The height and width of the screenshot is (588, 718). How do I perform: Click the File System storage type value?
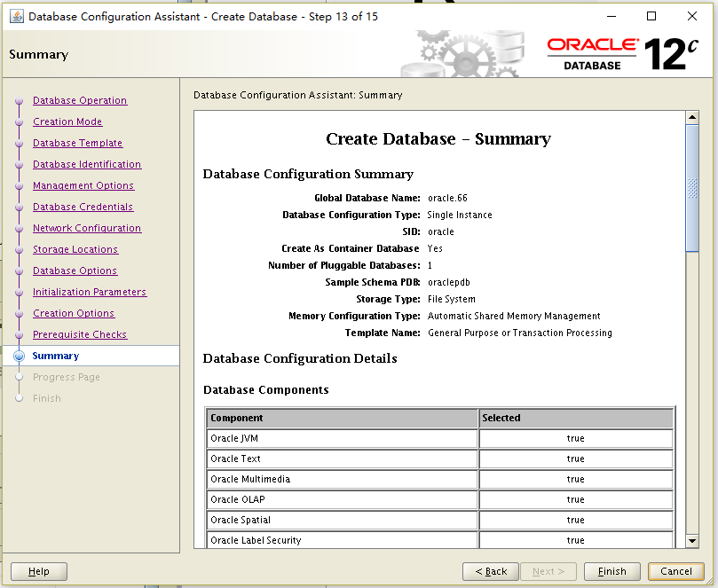[x=452, y=299]
